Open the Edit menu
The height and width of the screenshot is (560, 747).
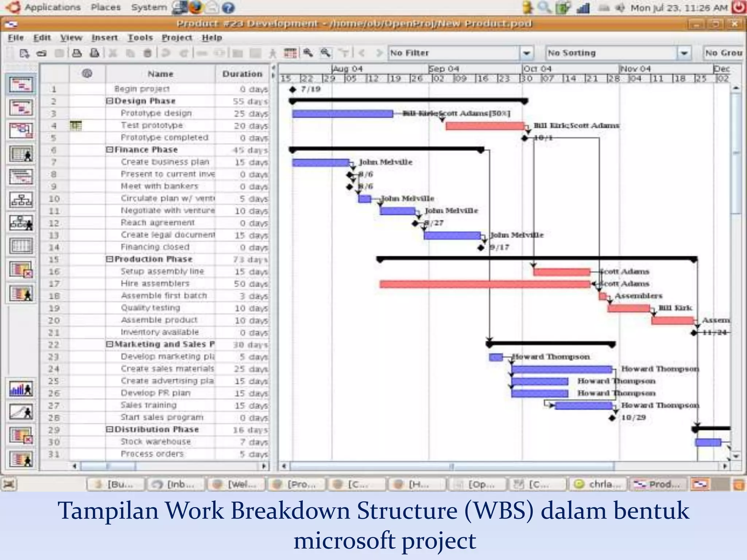(42, 38)
